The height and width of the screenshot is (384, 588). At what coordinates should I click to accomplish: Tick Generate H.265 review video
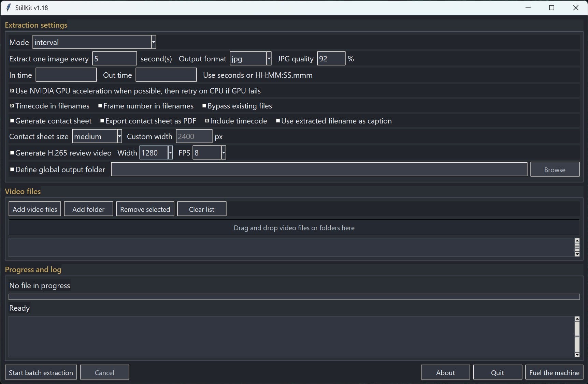(x=12, y=153)
